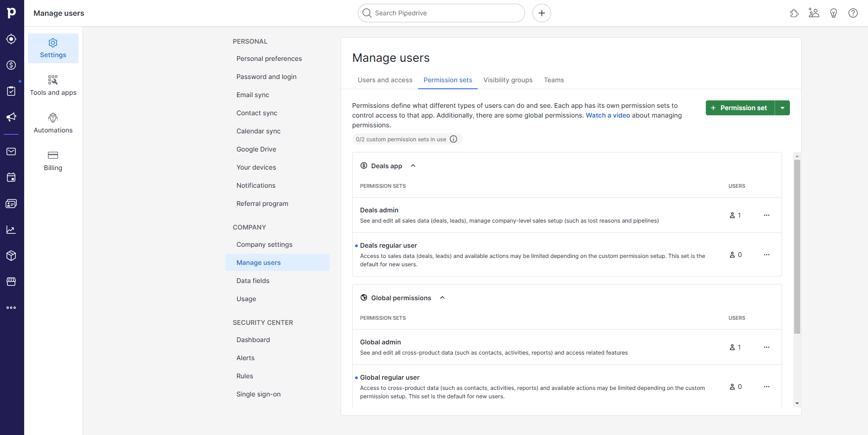Viewport: 868px width, 435px height.
Task: Open Leads from the target icon
Action: click(11, 39)
